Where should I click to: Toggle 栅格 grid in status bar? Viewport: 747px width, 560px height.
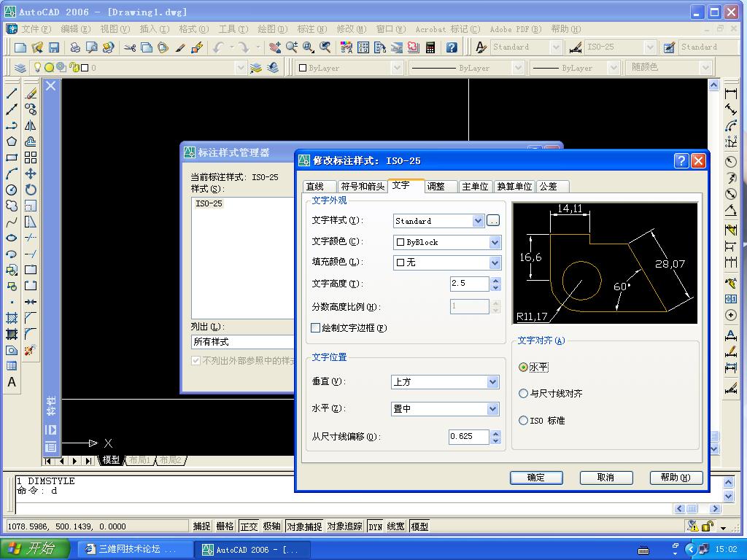(x=225, y=526)
